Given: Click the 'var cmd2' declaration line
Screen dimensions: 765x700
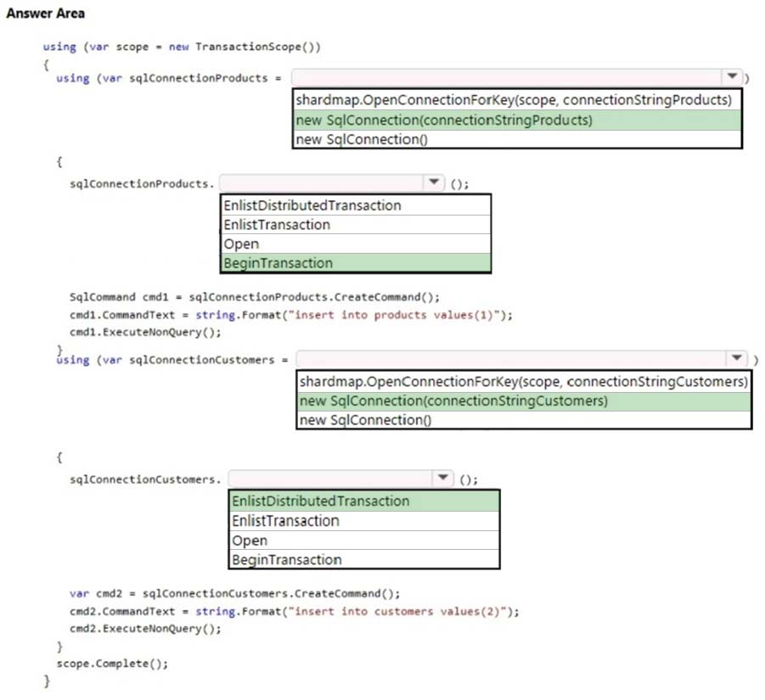Looking at the screenshot, I should coord(234,593).
